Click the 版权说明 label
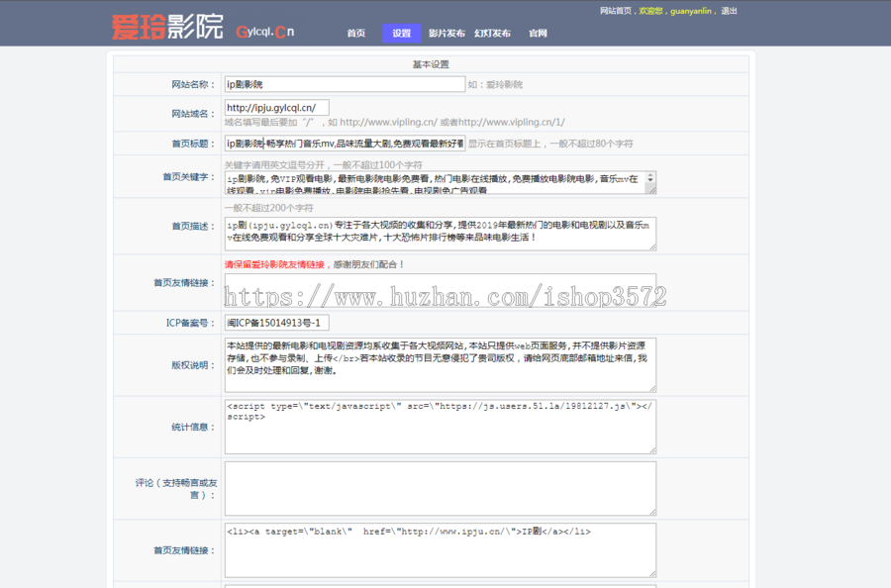Screen dimensions: 891x588 tap(193, 364)
